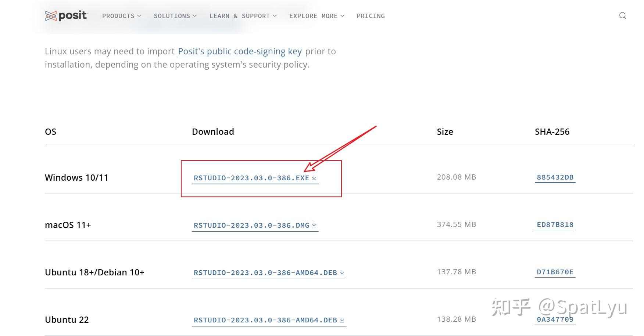Open SHA-256 hash ED87B818
The width and height of the screenshot is (644, 336).
pyautogui.click(x=555, y=225)
